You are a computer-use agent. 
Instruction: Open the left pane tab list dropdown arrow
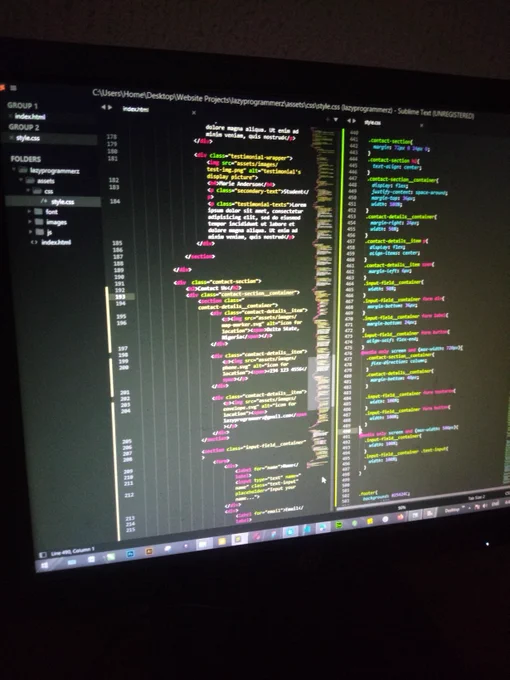[x=335, y=120]
